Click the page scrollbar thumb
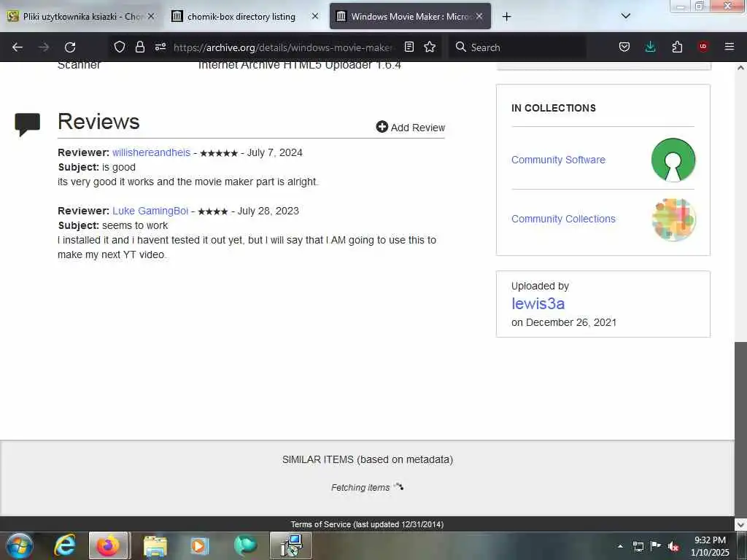 pos(740,429)
